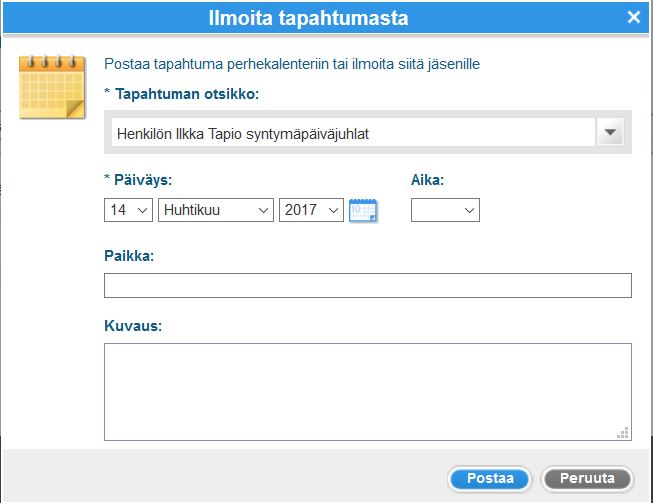The image size is (653, 503).
Task: Focus the Tapahtuman otsikko text field
Action: [354, 132]
